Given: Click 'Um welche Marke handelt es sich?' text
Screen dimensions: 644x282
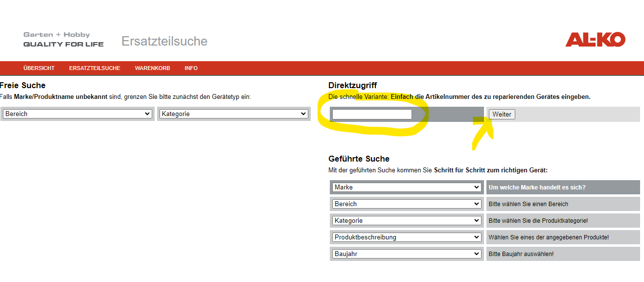Looking at the screenshot, I should click(x=537, y=188).
